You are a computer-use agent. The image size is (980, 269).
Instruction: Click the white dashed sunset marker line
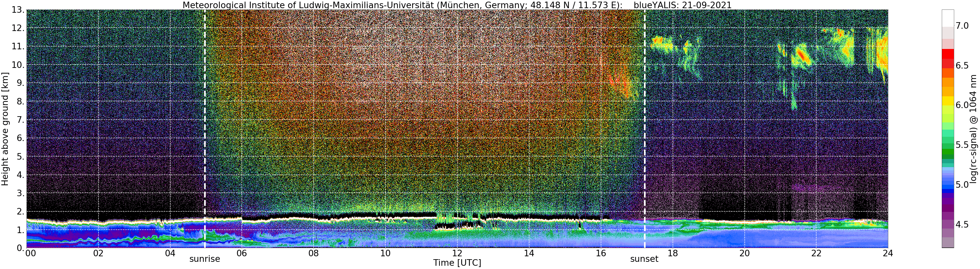pos(645,129)
